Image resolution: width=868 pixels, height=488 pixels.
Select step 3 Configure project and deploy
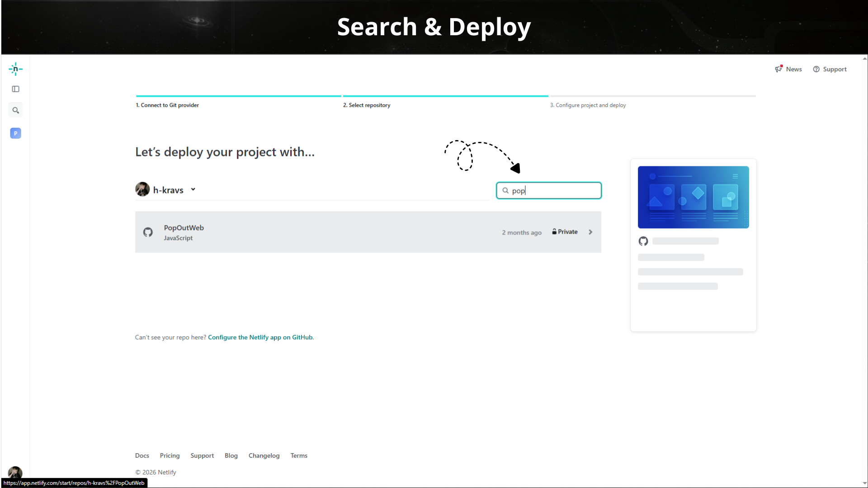pyautogui.click(x=588, y=105)
